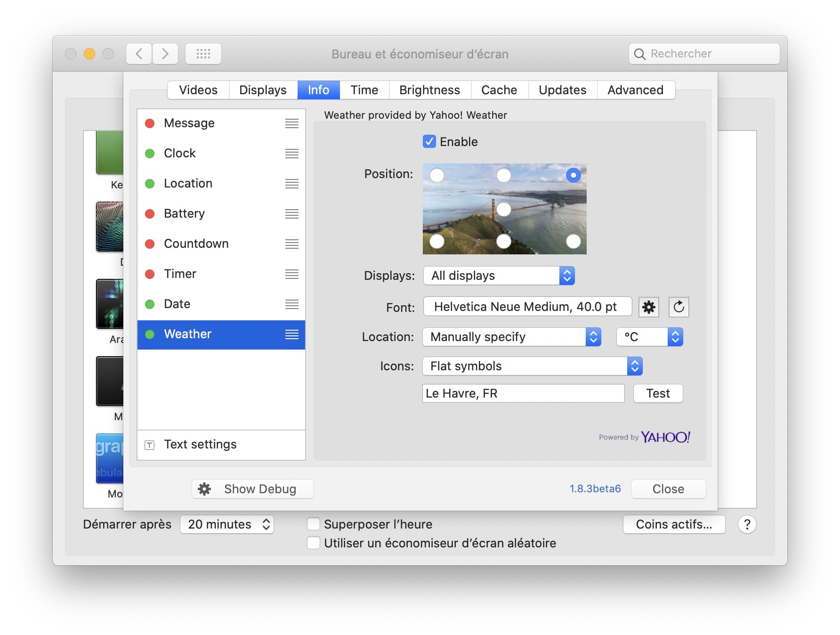
Task: Switch to the Cache tab
Action: point(499,90)
